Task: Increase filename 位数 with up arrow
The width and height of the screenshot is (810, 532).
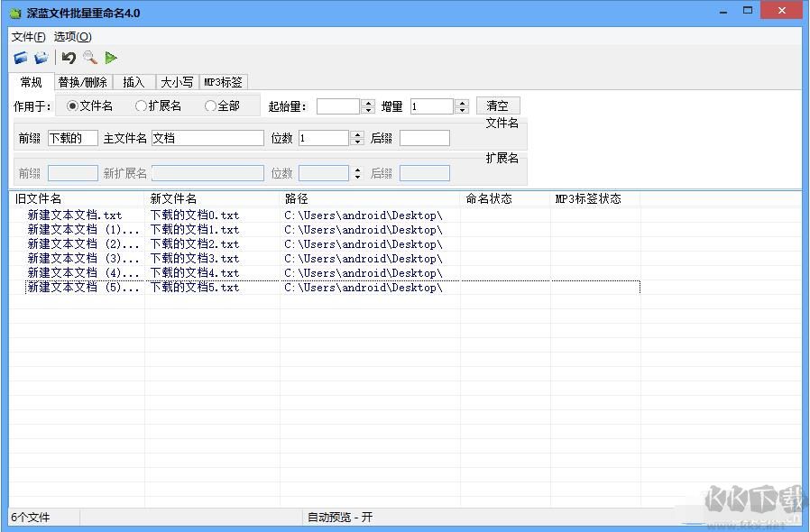Action: pyautogui.click(x=357, y=134)
